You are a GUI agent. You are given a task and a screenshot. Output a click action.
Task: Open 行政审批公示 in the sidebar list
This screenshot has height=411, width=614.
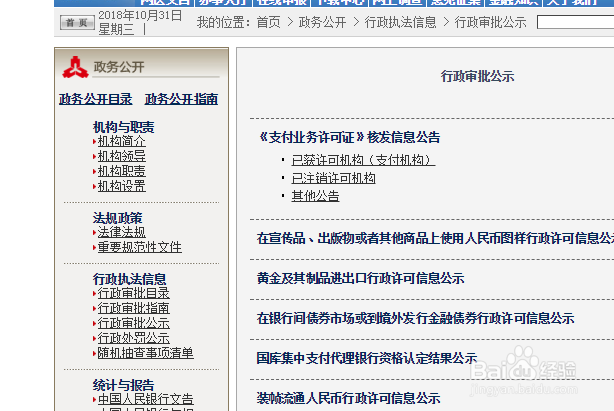134,323
